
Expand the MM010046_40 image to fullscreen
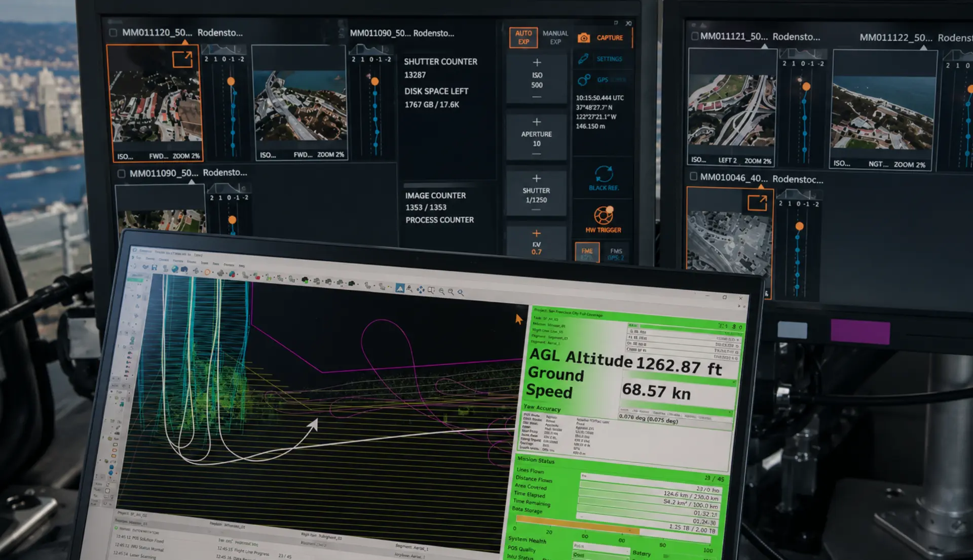coord(757,203)
